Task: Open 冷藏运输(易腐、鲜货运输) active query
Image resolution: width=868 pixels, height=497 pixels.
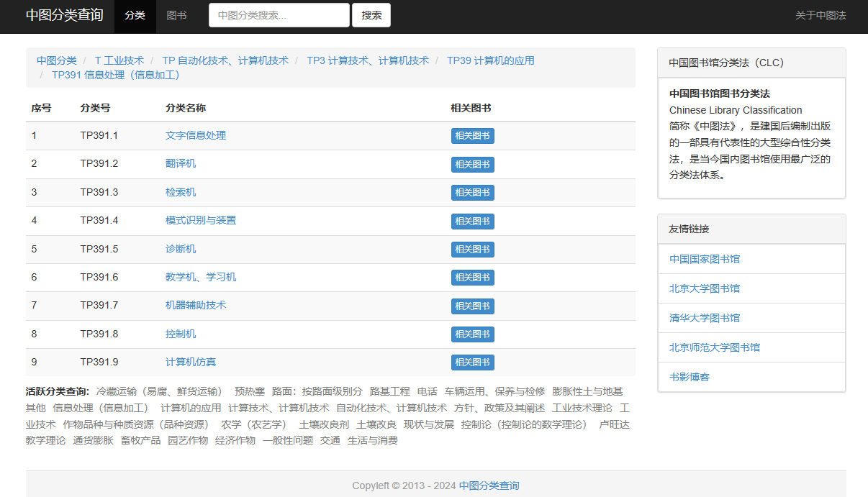Action: tap(162, 391)
